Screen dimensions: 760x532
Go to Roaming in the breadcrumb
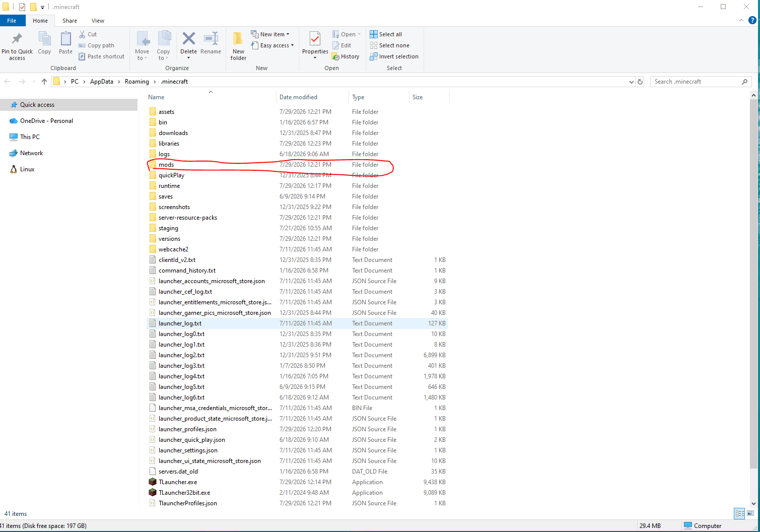coord(137,82)
